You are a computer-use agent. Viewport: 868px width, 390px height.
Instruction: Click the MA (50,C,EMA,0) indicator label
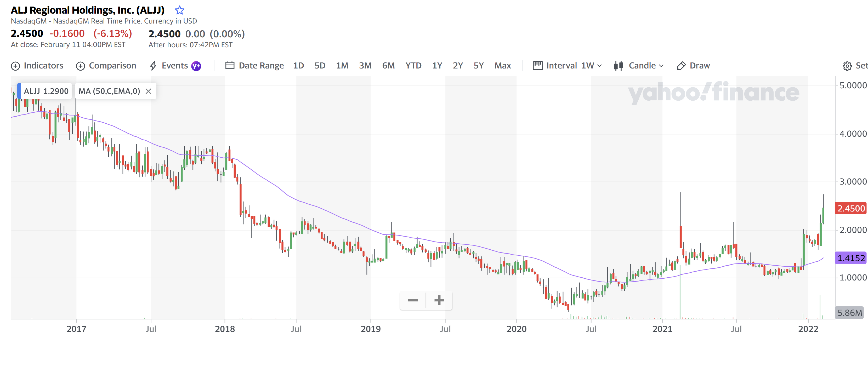click(109, 91)
